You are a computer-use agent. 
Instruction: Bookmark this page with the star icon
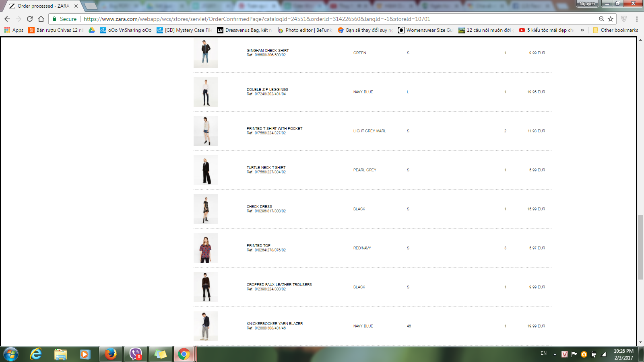tap(611, 19)
